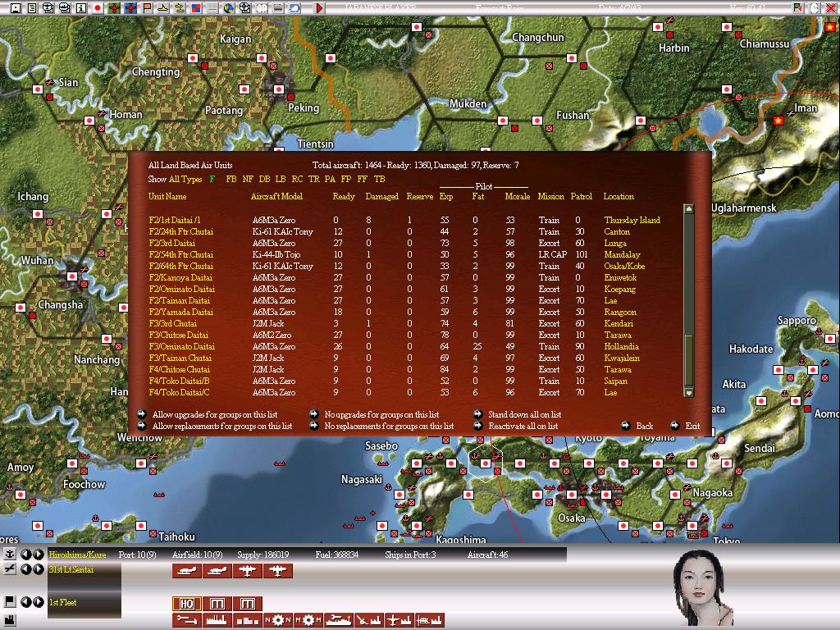This screenshot has width=840, height=630.
Task: Click scroll up arrow of unit list
Action: click(x=689, y=209)
